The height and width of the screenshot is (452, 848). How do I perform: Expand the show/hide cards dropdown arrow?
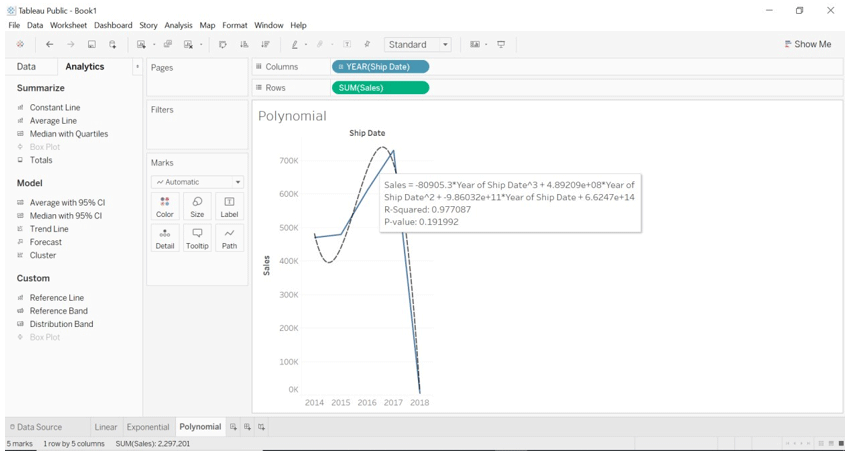(486, 44)
